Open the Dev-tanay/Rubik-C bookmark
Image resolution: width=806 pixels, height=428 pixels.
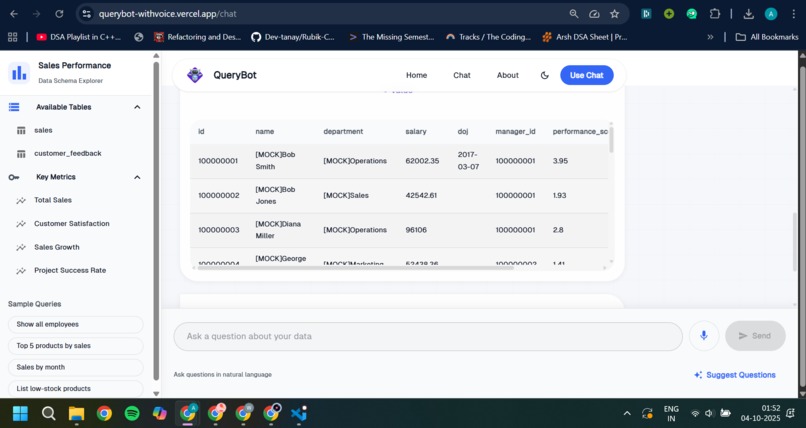coord(293,37)
